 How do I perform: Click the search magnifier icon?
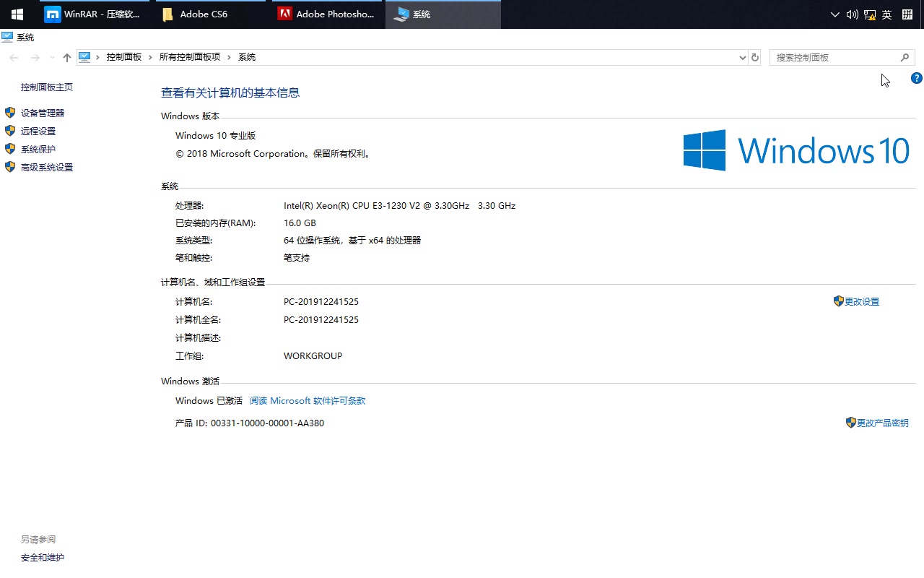(x=905, y=57)
